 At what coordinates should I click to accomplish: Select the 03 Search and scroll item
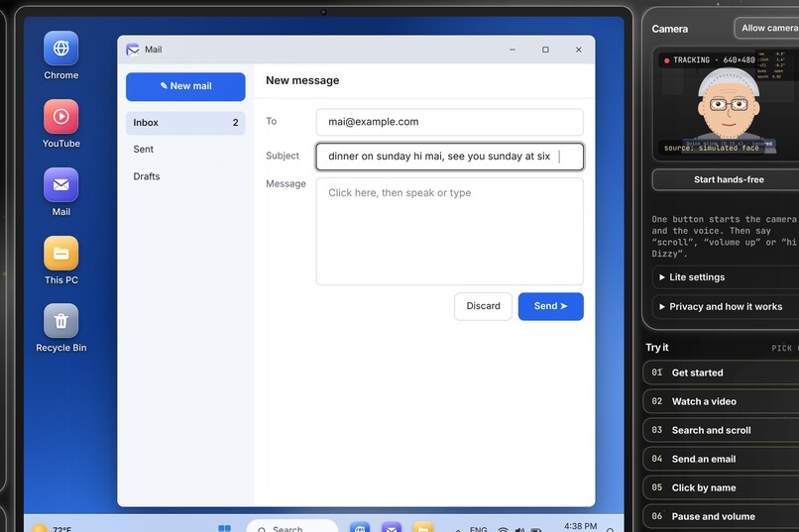pos(721,430)
